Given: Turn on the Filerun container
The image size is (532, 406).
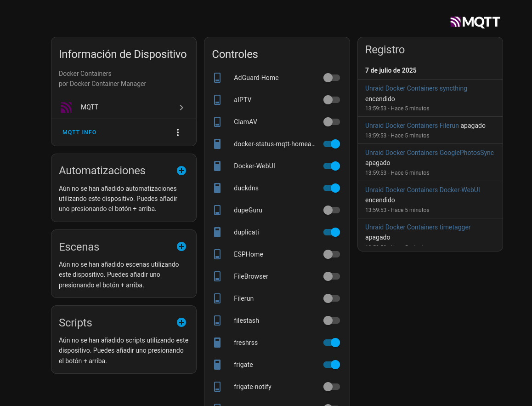Looking at the screenshot, I should pos(332,298).
